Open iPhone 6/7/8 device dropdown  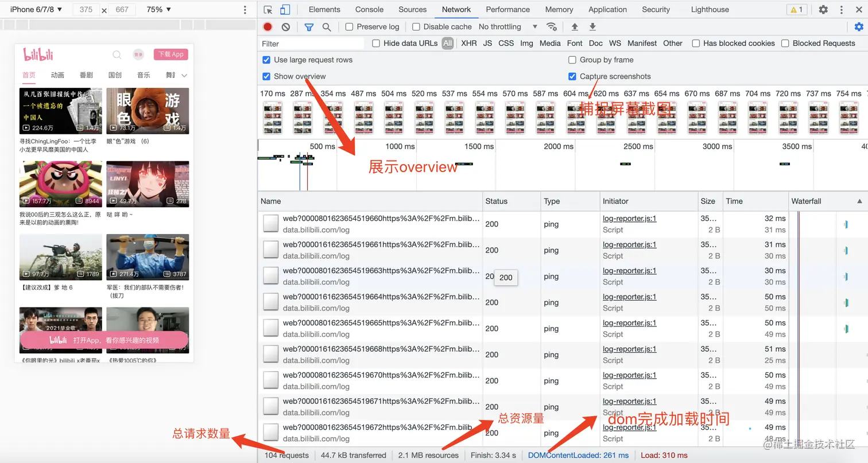point(36,10)
